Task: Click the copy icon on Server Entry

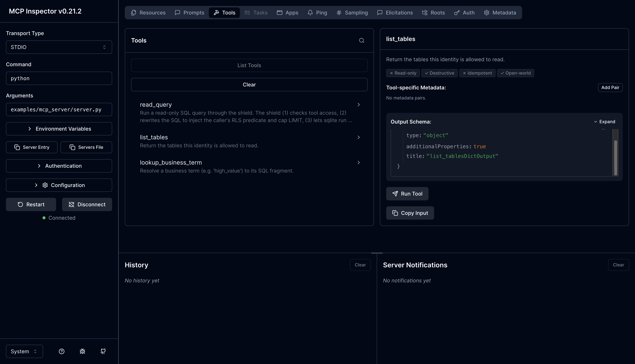Action: click(x=17, y=147)
